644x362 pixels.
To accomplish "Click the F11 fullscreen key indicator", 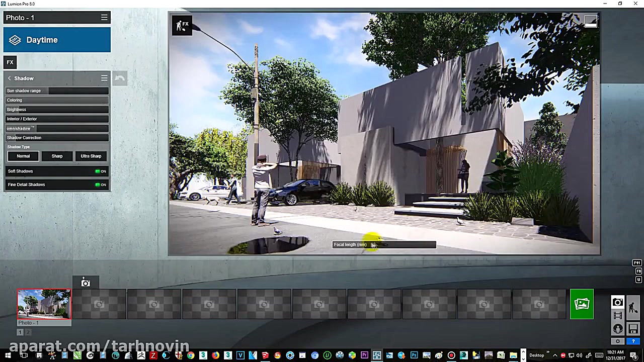I will (x=637, y=263).
